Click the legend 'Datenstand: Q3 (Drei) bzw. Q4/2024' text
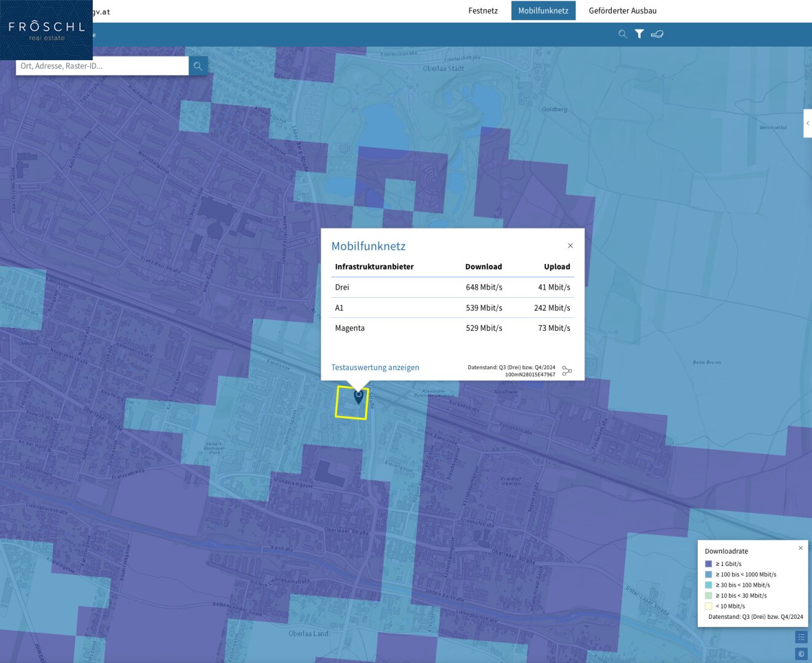Image resolution: width=812 pixels, height=663 pixels. 755,617
